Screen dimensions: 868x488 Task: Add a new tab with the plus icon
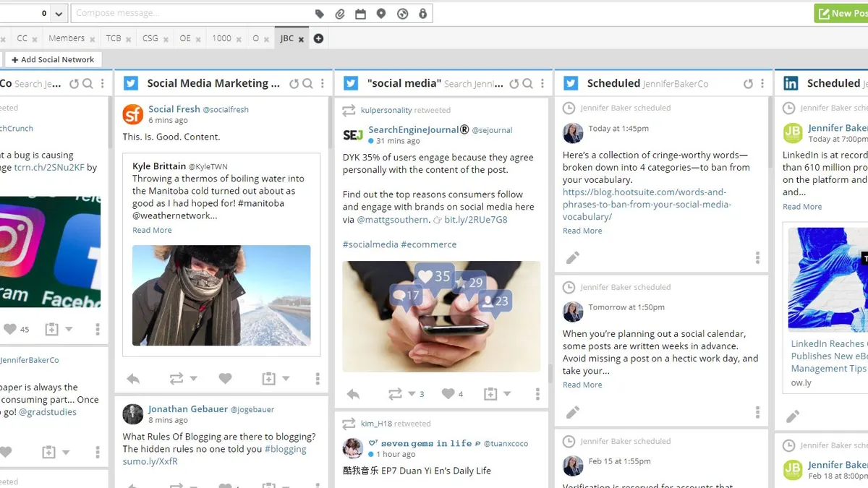click(318, 38)
